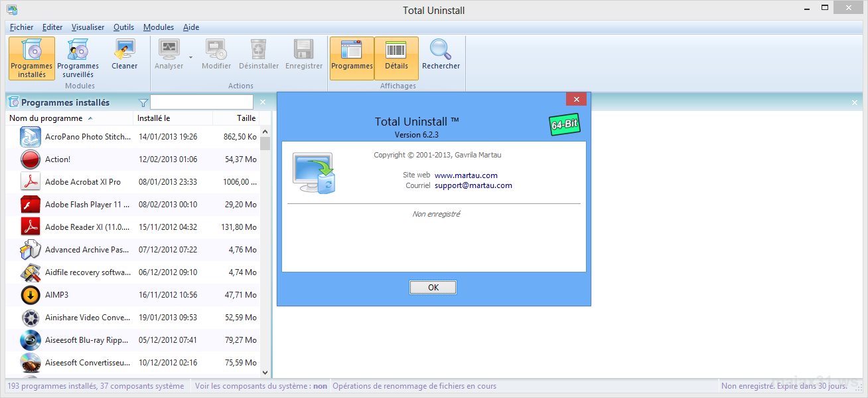Open the Visualiser menu

(x=88, y=27)
